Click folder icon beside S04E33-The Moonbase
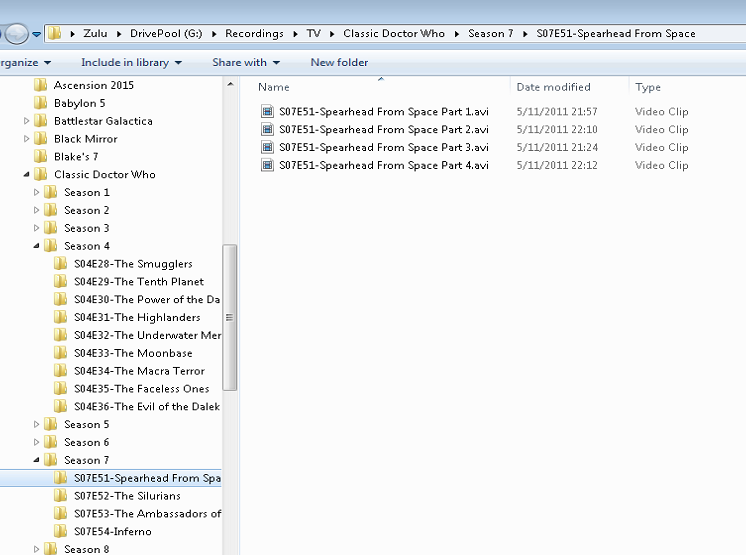This screenshot has width=746, height=555. pyautogui.click(x=61, y=353)
